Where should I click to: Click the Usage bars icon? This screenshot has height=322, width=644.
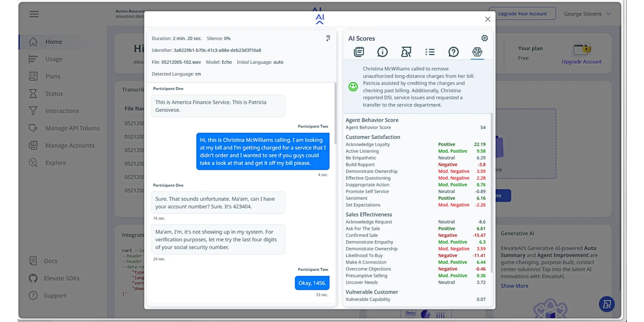33,59
